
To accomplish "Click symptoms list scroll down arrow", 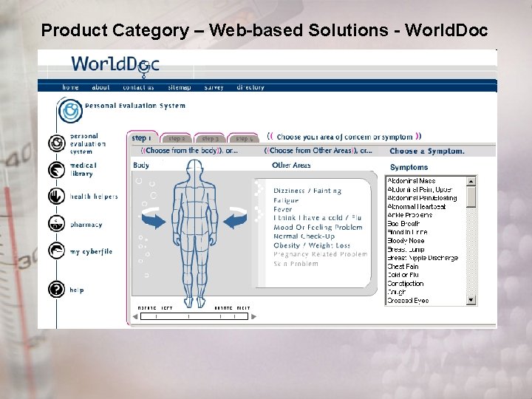I will point(471,299).
